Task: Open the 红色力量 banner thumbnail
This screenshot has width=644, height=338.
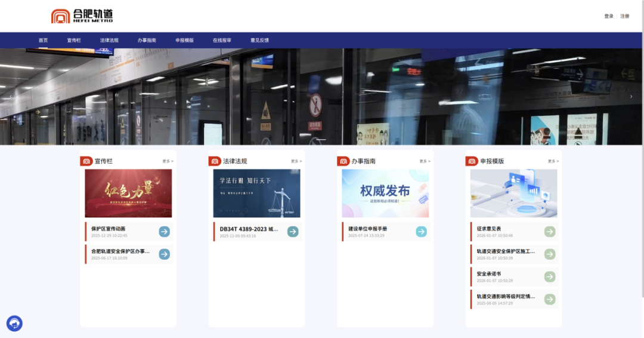Action: point(128,193)
